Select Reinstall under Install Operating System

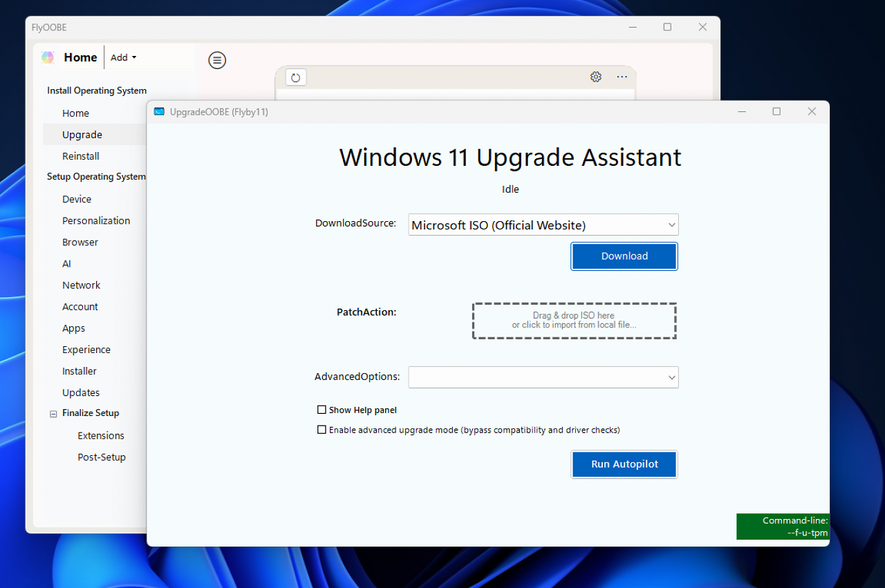[x=81, y=156]
